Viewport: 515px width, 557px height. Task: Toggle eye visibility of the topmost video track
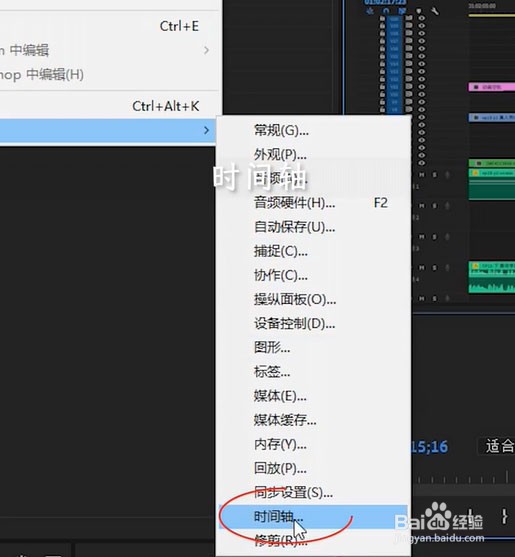pos(421,19)
